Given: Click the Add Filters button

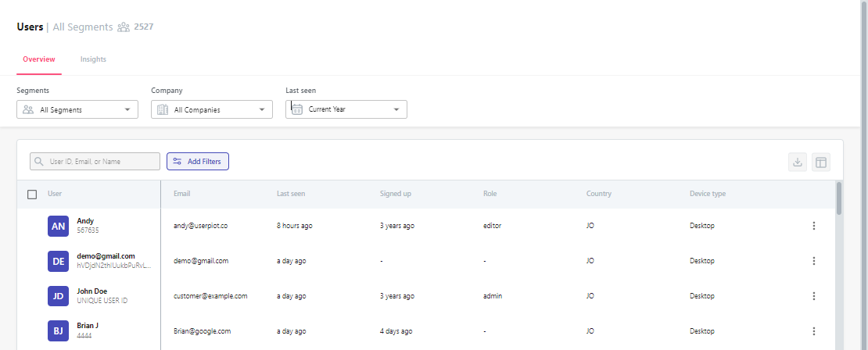Looking at the screenshot, I should (x=198, y=162).
